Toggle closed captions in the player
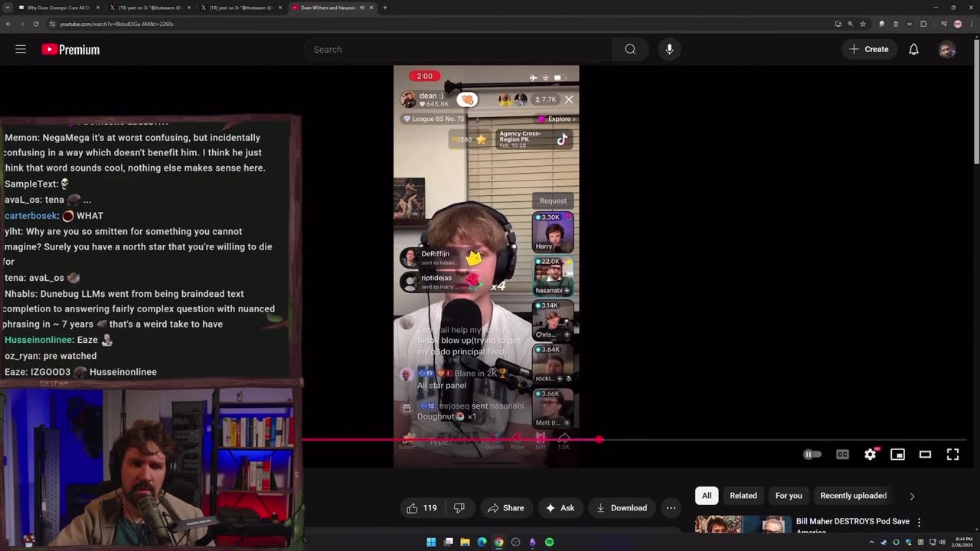 click(x=842, y=455)
